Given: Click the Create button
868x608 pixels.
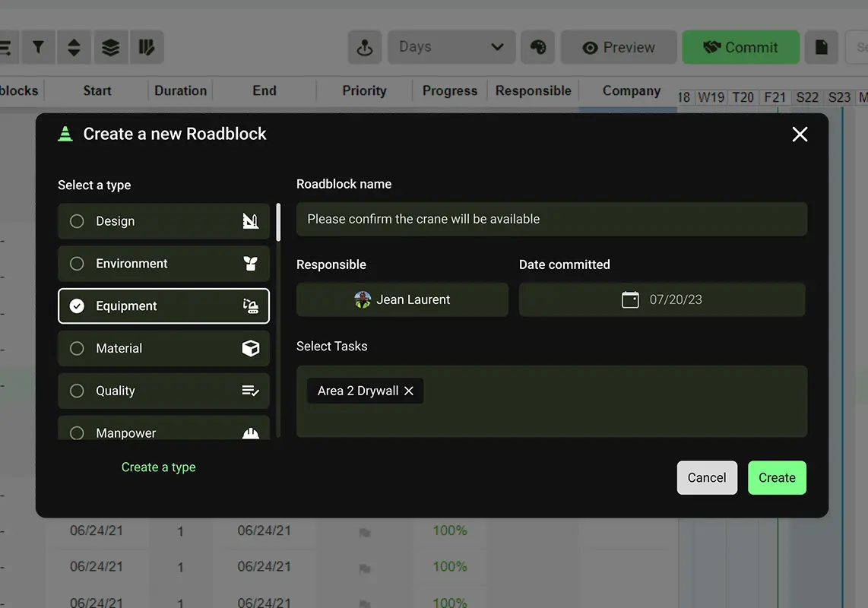Looking at the screenshot, I should [776, 477].
